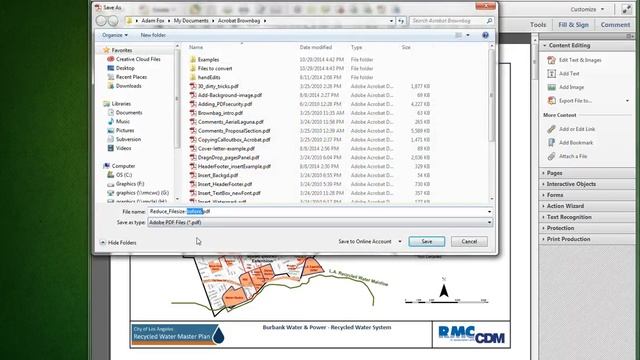Expand the Action Wizard section
Screen dimensions: 640x360
(587, 206)
